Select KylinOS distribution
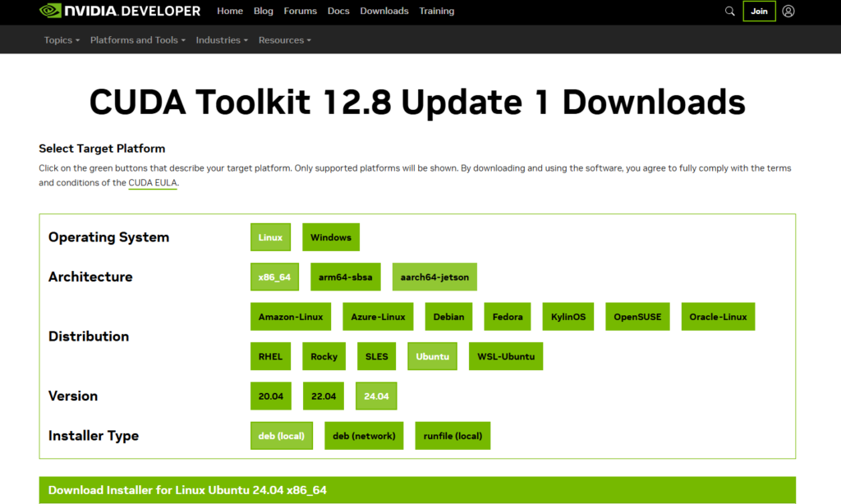The width and height of the screenshot is (841, 504). (568, 316)
